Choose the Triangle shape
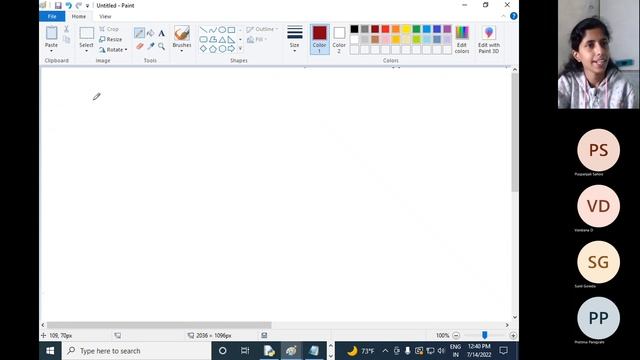This screenshot has width=640, height=360. coord(222,40)
